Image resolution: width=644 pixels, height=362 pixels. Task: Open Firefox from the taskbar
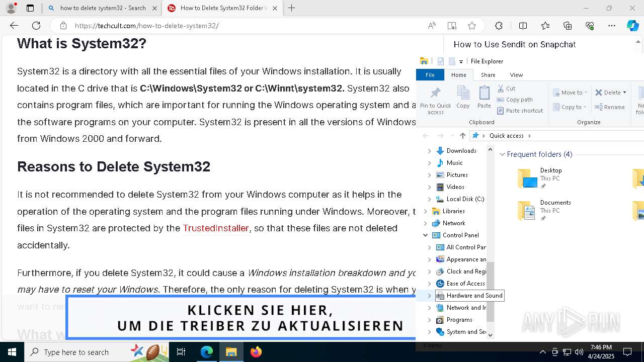pyautogui.click(x=256, y=352)
